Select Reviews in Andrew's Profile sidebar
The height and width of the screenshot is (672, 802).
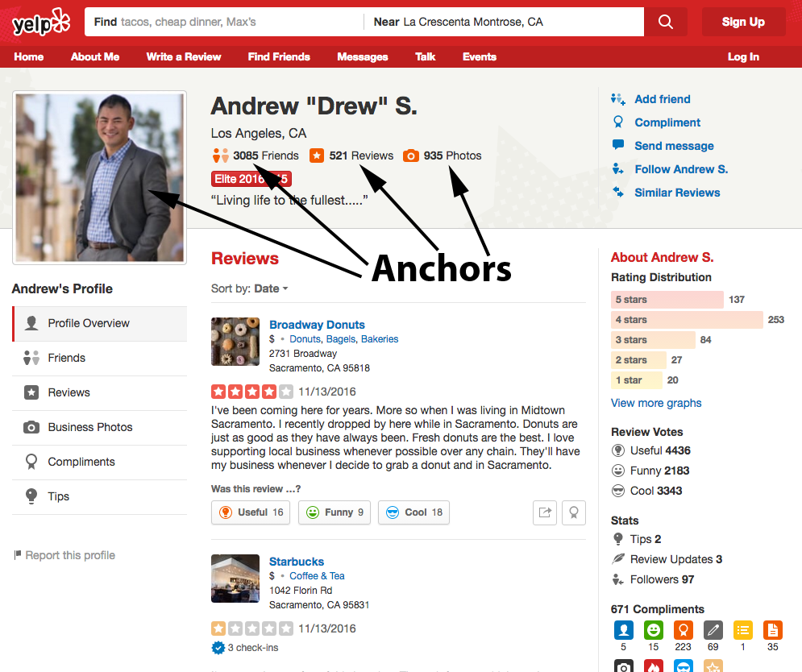point(100,392)
